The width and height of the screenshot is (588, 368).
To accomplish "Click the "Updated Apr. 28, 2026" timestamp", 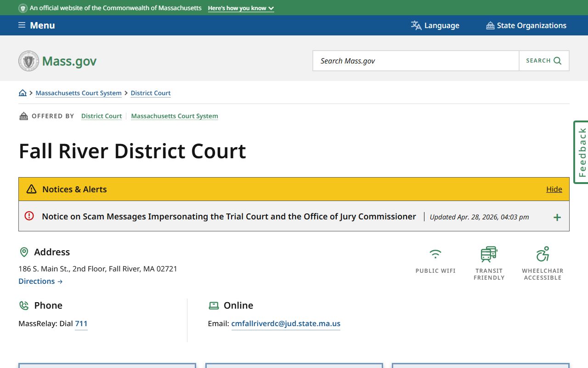I will [x=479, y=217].
